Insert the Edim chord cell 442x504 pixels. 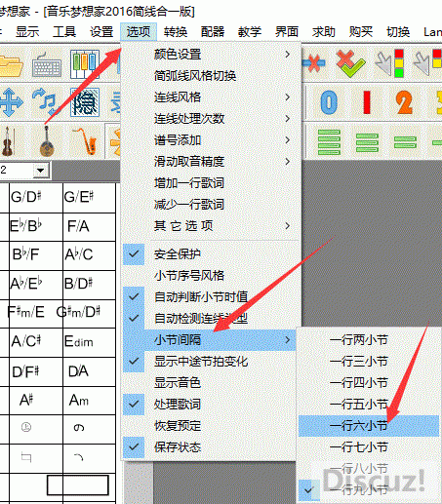[89, 342]
